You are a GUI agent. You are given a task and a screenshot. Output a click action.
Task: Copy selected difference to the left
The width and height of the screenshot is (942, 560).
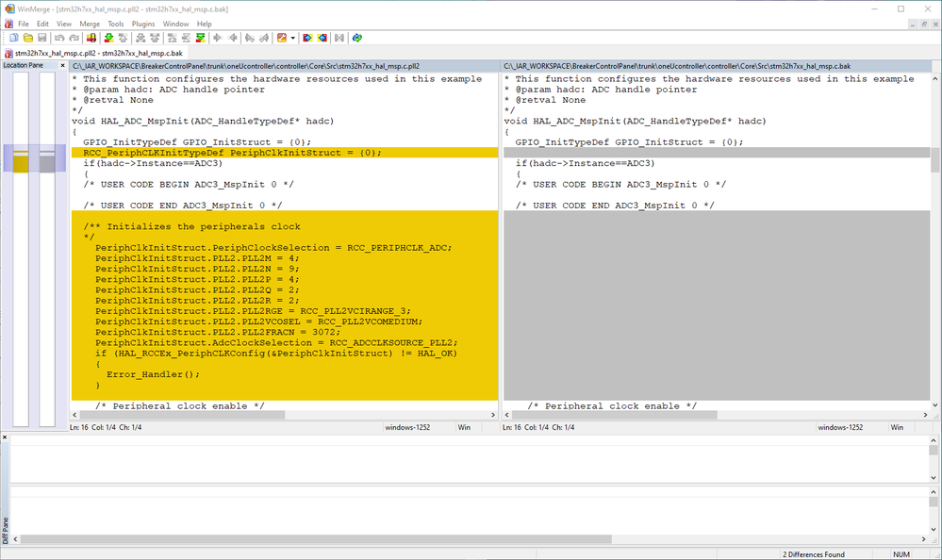(233, 38)
